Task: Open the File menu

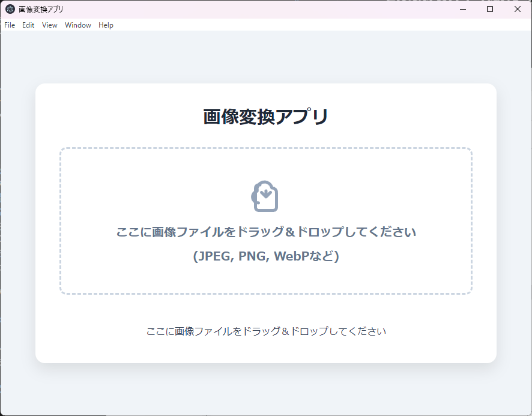Action: tap(10, 25)
